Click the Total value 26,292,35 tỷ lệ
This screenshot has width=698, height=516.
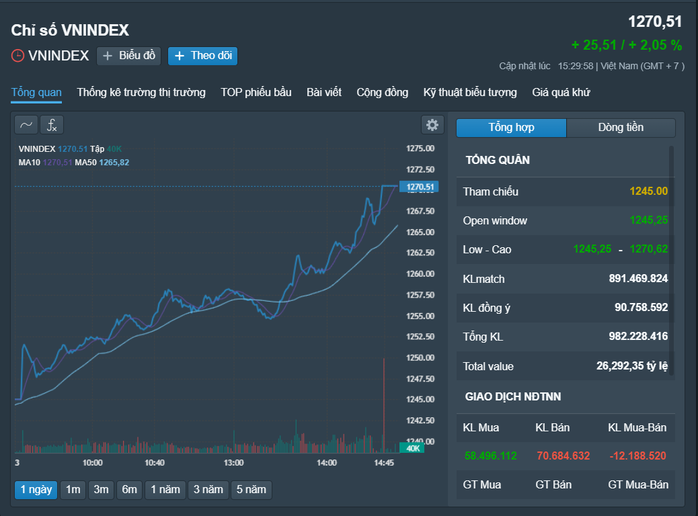(x=632, y=366)
